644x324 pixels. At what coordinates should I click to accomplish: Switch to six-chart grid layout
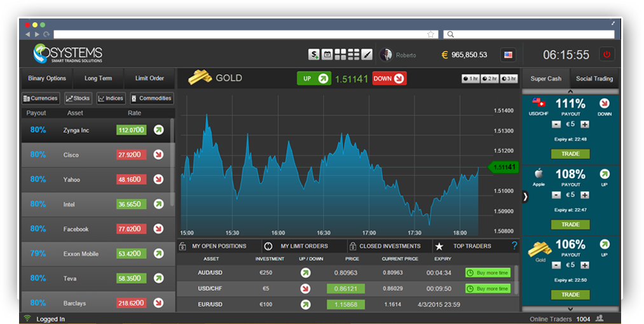pyautogui.click(x=353, y=54)
